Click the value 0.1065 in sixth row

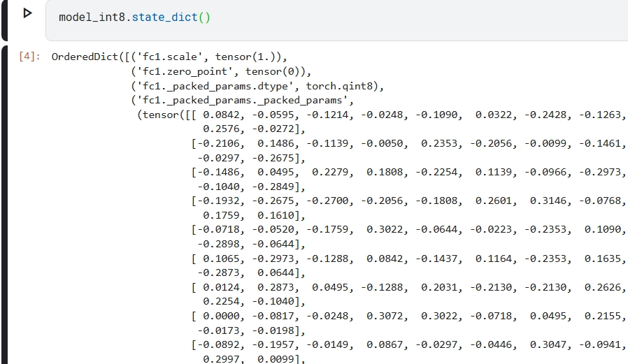pos(222,259)
